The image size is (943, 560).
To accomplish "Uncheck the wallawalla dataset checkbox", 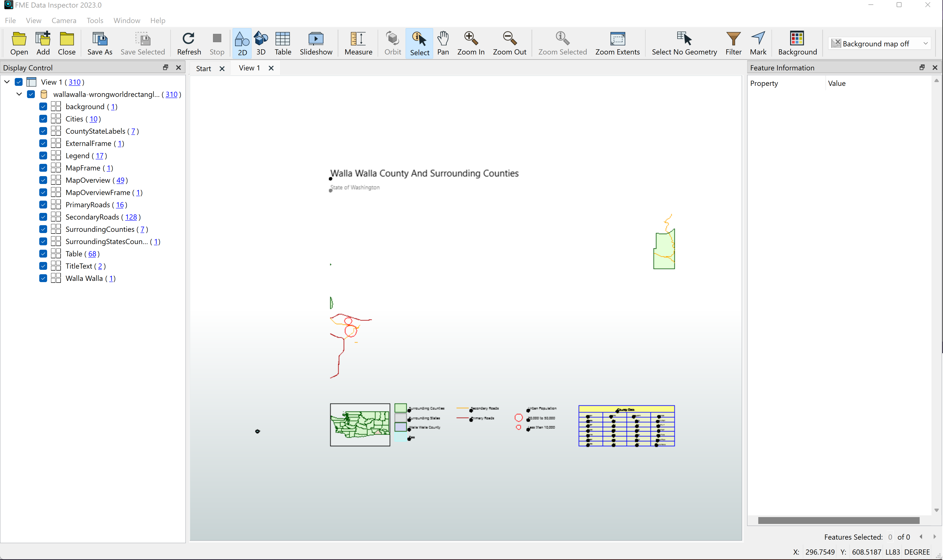I will click(x=31, y=94).
